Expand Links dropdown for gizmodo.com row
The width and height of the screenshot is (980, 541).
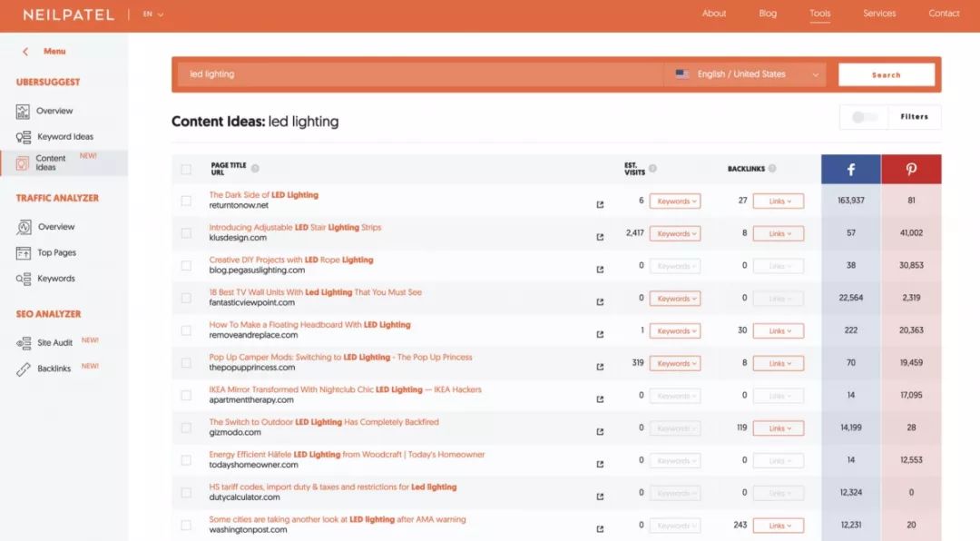(779, 428)
